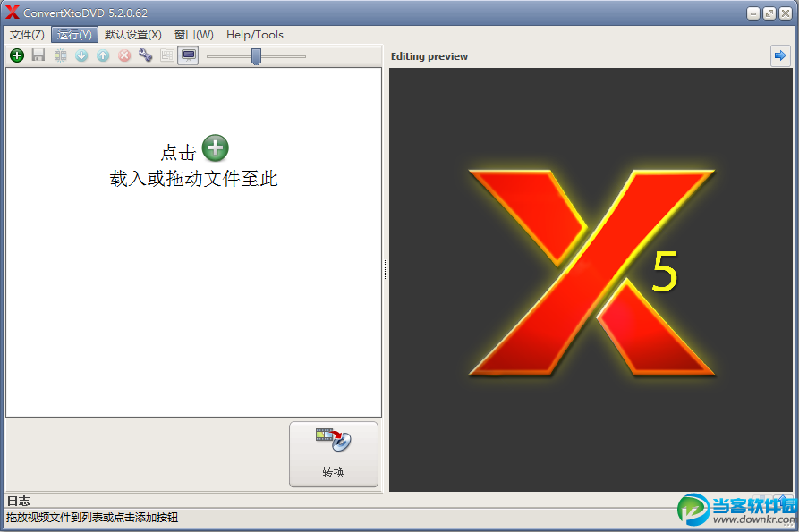
Task: Maximize the ConvertXtoDVD window
Action: pos(769,13)
